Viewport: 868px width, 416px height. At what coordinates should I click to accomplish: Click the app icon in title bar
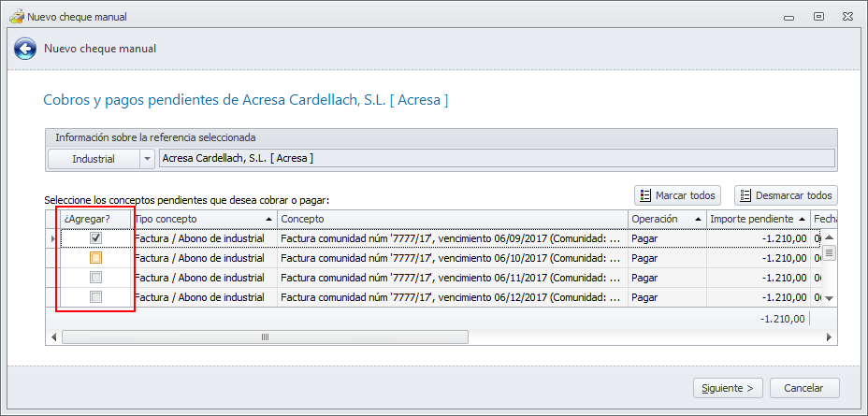15,16
